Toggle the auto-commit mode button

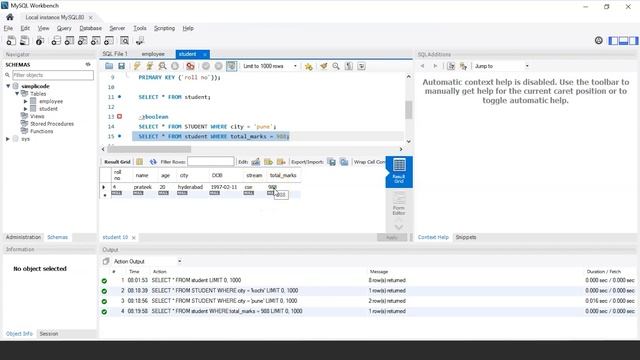(231, 66)
